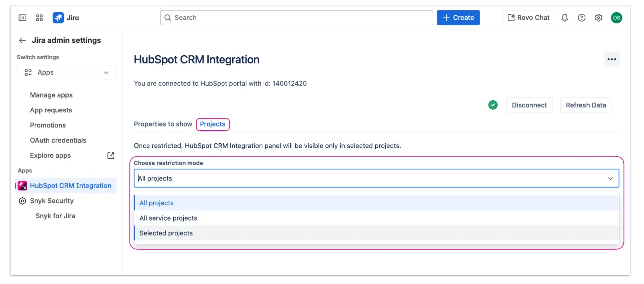Screen dimensions: 644x284
Task: Click the Jira admin settings heading
Action: tap(66, 40)
